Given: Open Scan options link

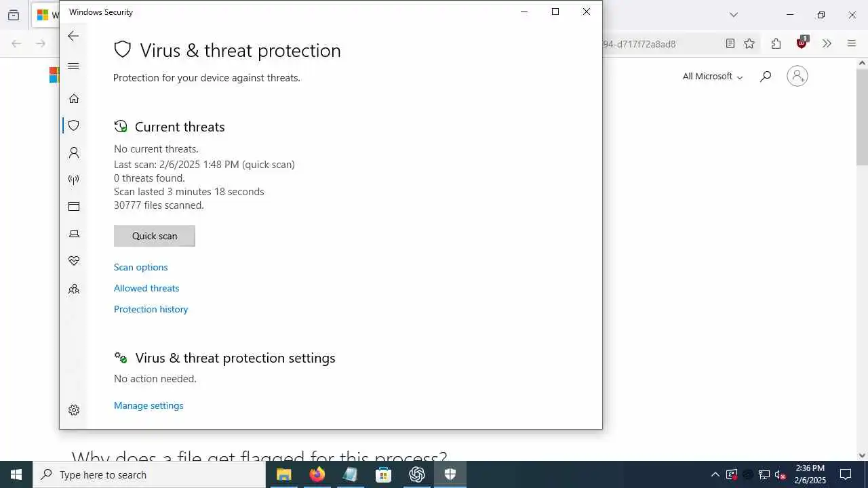Looking at the screenshot, I should (141, 267).
